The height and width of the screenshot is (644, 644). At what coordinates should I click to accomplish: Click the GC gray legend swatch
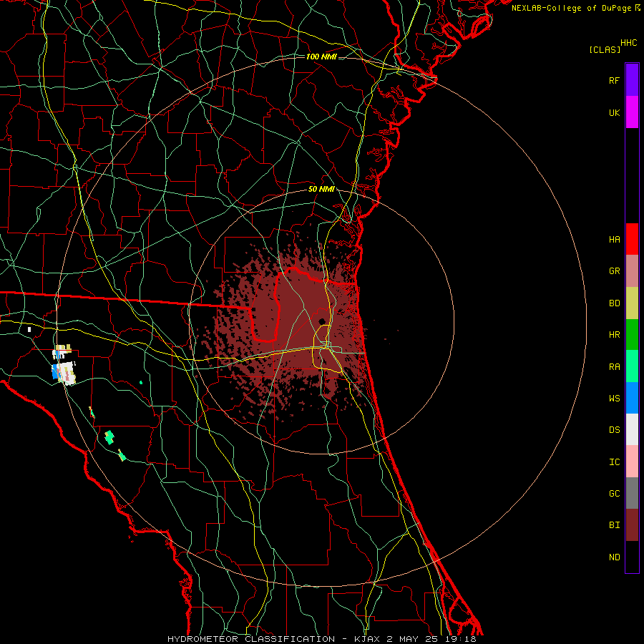632,493
